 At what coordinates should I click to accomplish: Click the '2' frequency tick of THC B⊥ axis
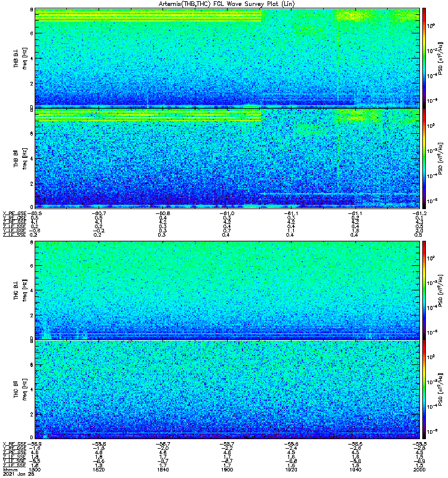(32, 315)
